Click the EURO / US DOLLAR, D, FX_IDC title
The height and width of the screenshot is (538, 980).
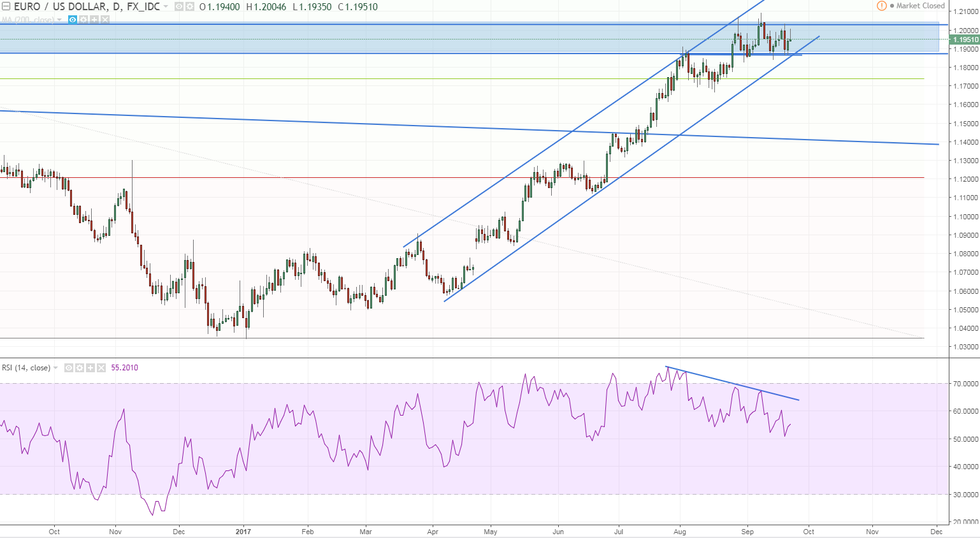[87, 7]
